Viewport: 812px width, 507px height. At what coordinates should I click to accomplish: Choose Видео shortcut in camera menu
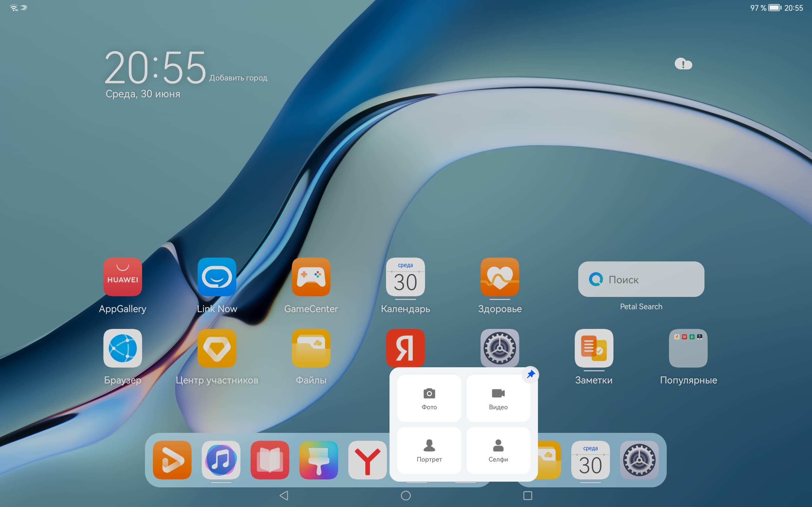click(x=498, y=398)
